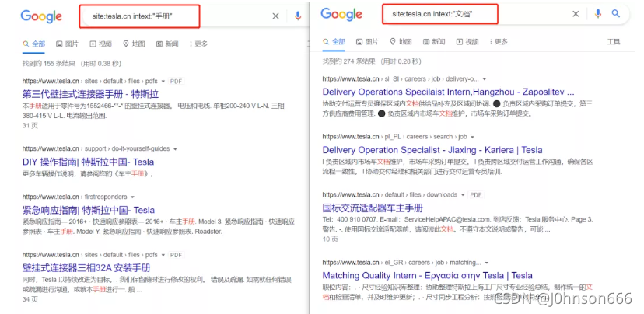Switch to 新闻 tab in left window
This screenshot has width=644, height=314.
[x=167, y=44]
